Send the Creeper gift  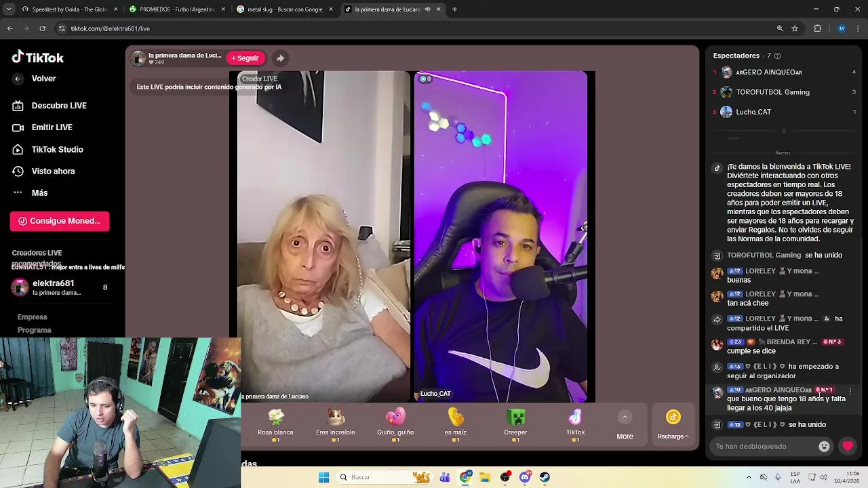[515, 425]
